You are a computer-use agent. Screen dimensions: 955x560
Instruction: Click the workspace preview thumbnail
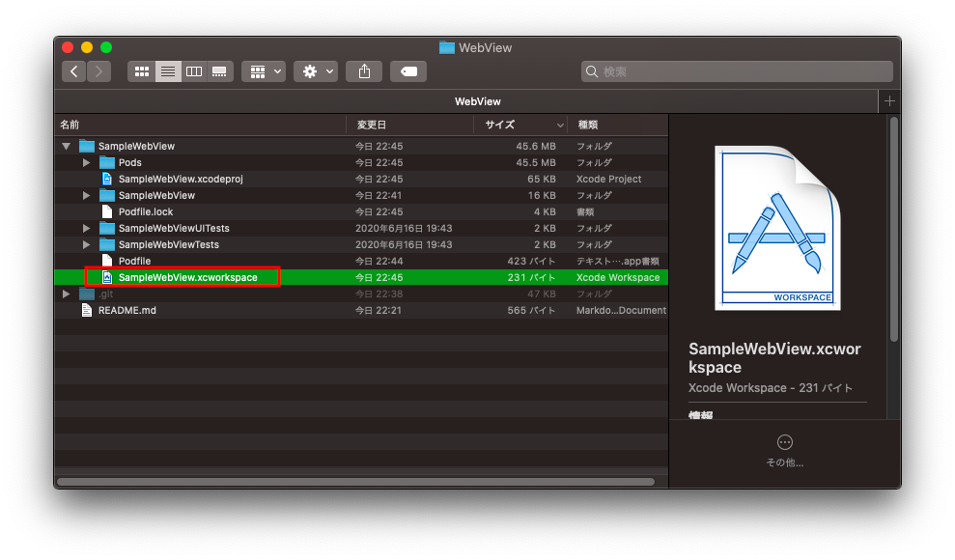(x=777, y=228)
